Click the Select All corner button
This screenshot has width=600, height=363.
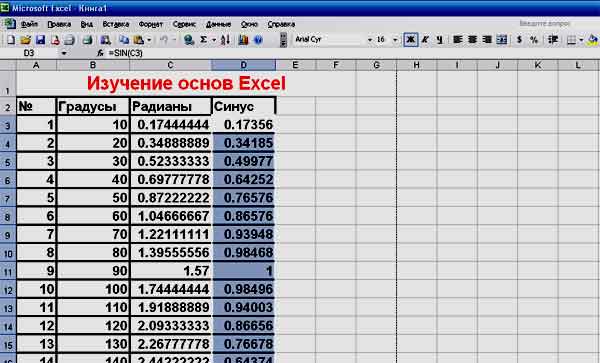pyautogui.click(x=8, y=65)
